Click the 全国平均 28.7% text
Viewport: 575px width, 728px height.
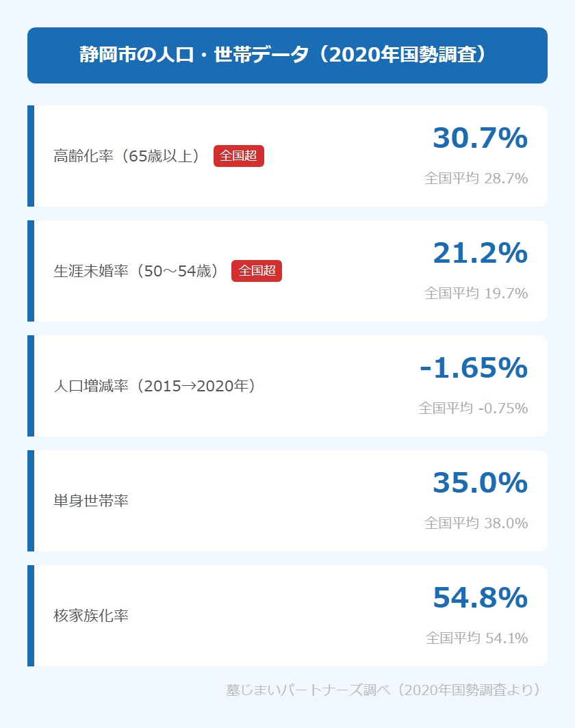click(476, 179)
